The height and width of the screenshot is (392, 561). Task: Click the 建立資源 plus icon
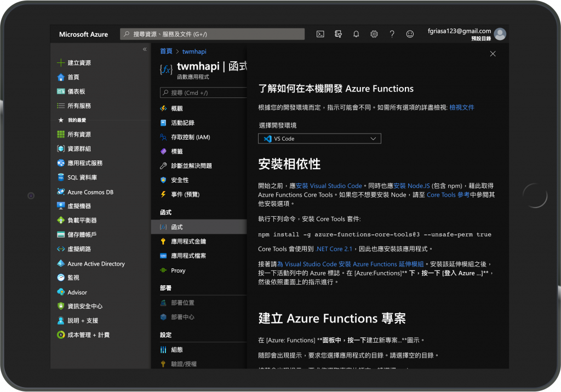coord(61,62)
